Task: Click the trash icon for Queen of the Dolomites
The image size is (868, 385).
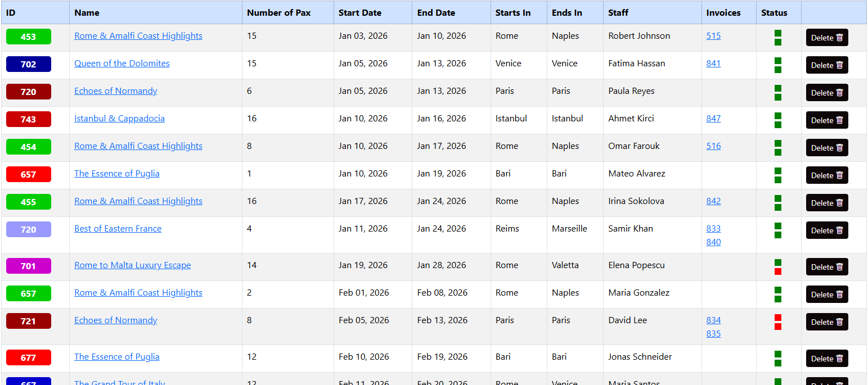Action: (839, 65)
